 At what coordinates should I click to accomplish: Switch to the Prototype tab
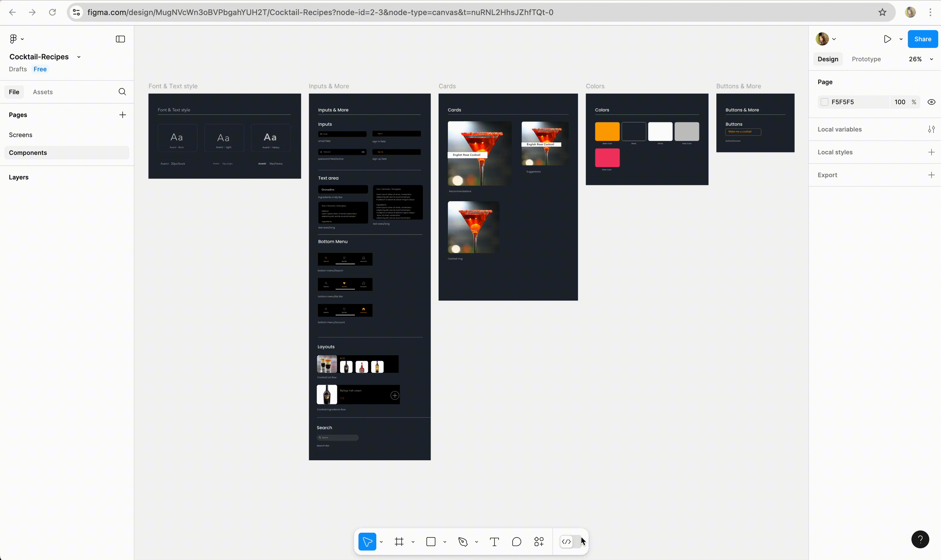pos(866,59)
